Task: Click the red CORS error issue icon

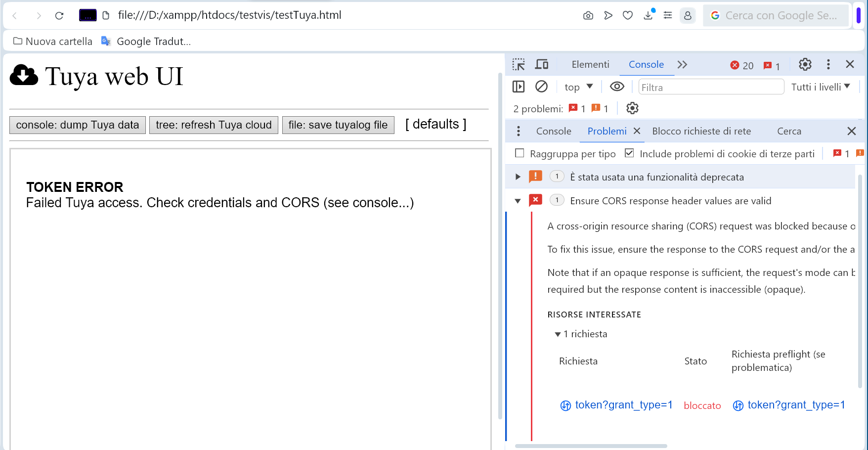Action: coord(535,200)
